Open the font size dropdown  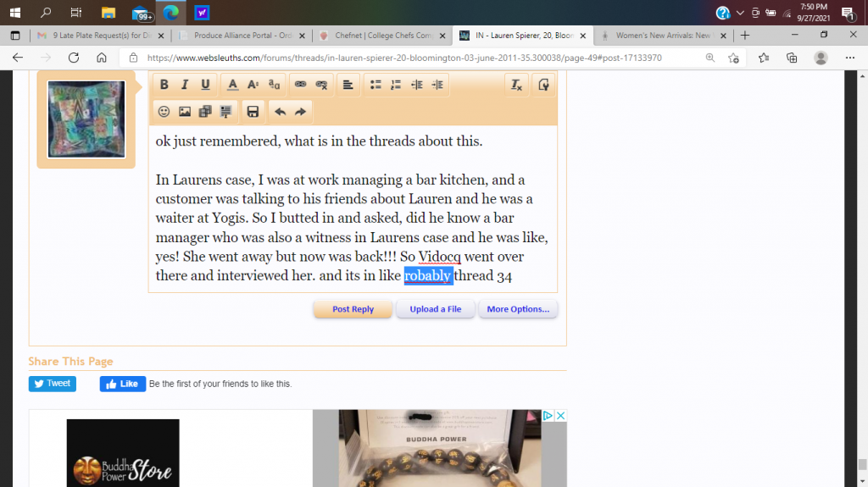tap(253, 85)
